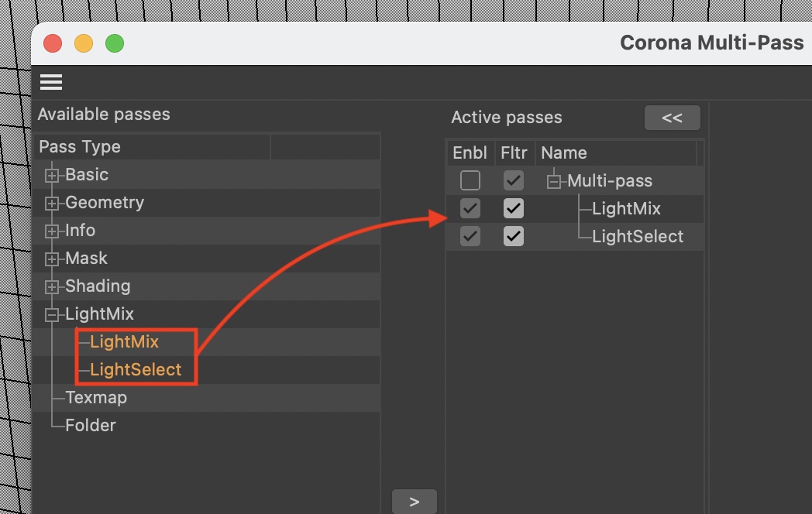This screenshot has width=812, height=514.
Task: Collapse the LightMix category in Available passes
Action: [52, 315]
